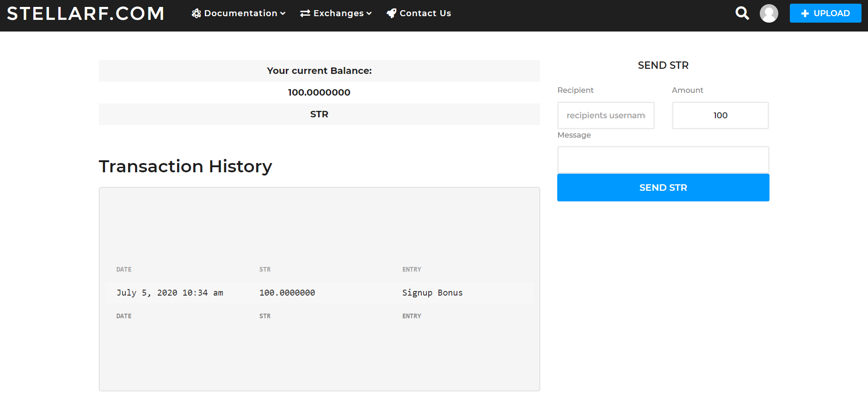Select the balance value 100.0000000

[x=319, y=92]
